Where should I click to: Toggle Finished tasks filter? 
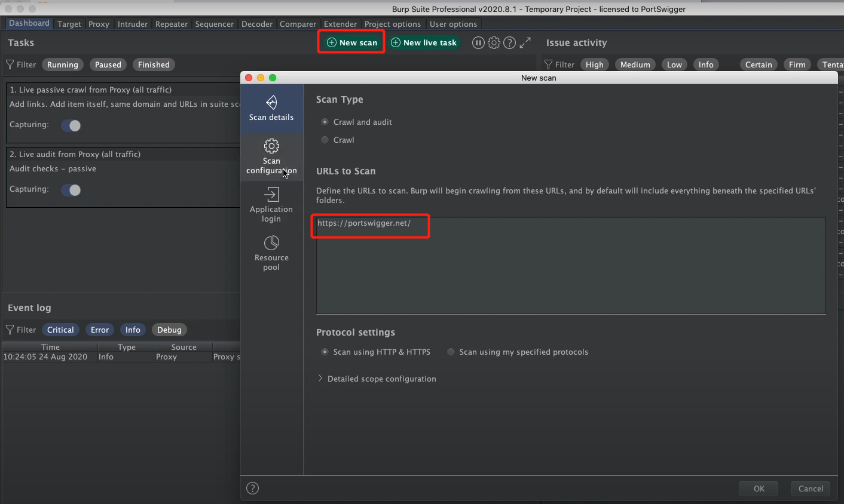coord(154,64)
